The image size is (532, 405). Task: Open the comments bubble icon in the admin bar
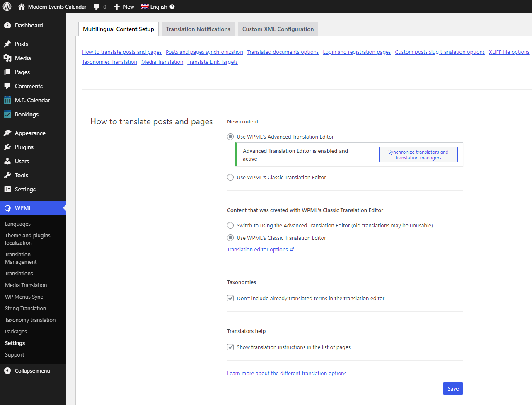pos(97,7)
